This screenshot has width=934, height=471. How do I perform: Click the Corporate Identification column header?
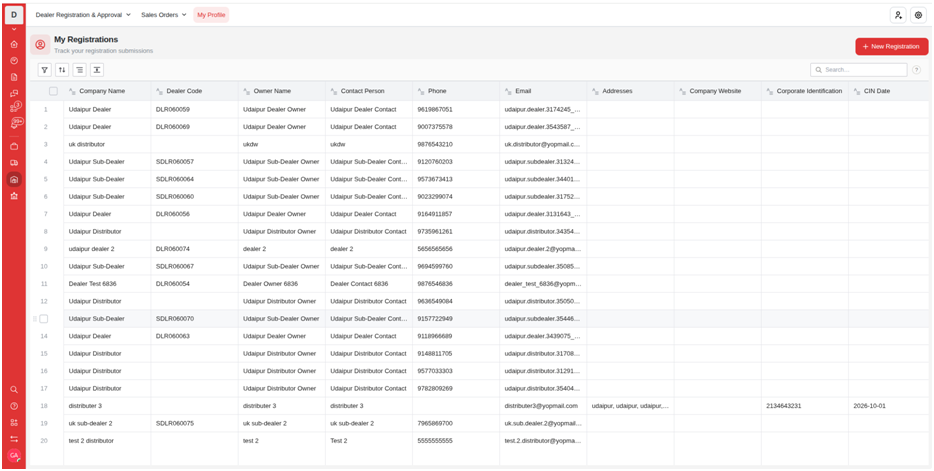805,91
